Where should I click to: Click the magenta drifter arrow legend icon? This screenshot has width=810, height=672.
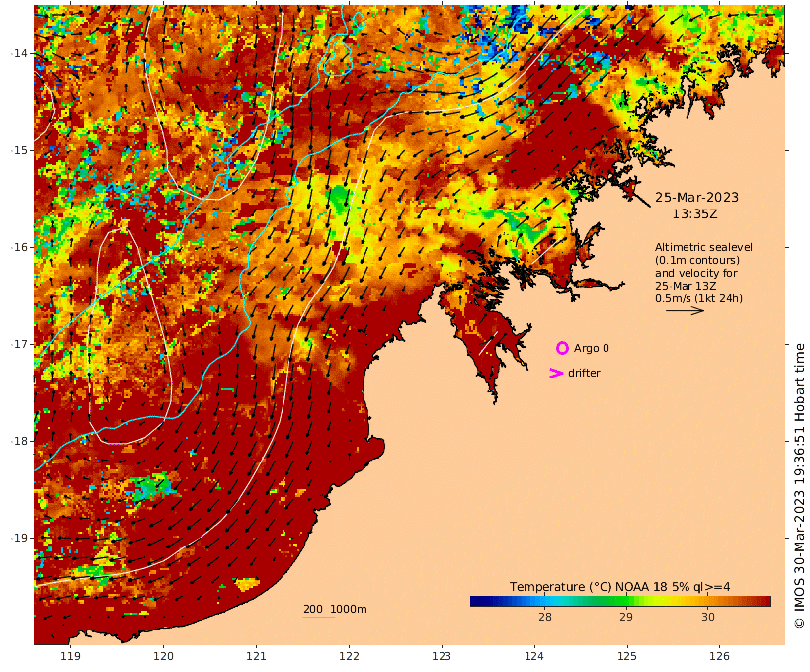[x=556, y=373]
